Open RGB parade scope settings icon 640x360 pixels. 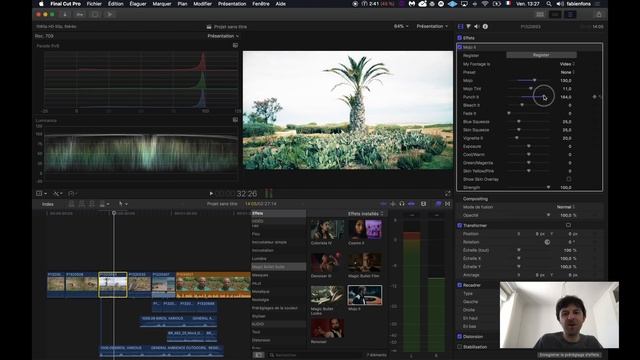pos(235,45)
